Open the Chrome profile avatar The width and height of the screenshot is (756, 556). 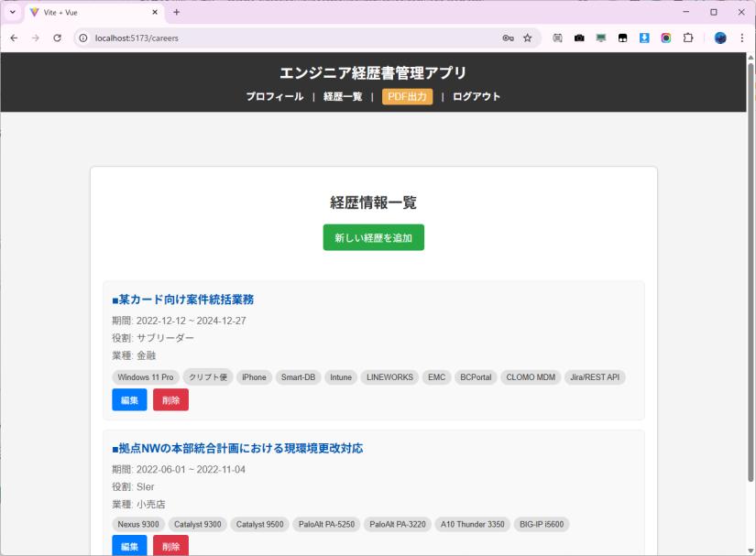point(720,38)
